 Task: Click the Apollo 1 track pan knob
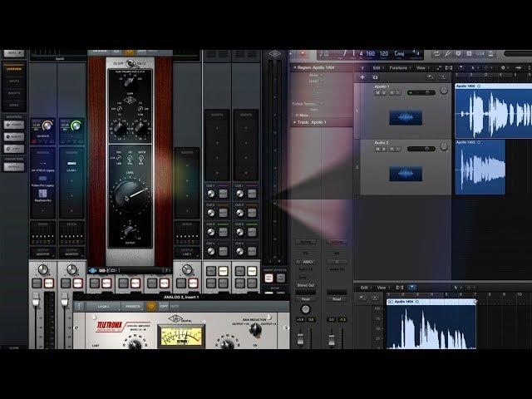(x=444, y=91)
